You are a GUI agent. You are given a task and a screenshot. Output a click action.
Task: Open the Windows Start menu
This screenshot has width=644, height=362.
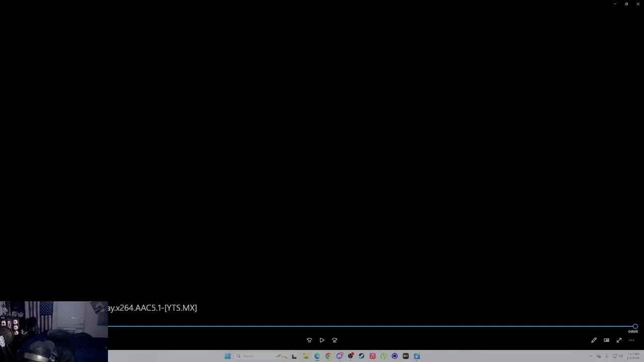point(227,356)
